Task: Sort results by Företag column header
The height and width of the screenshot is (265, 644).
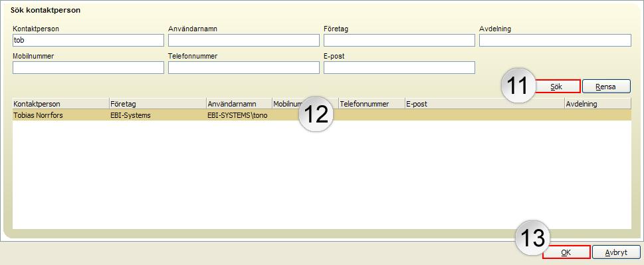Action: click(x=158, y=104)
